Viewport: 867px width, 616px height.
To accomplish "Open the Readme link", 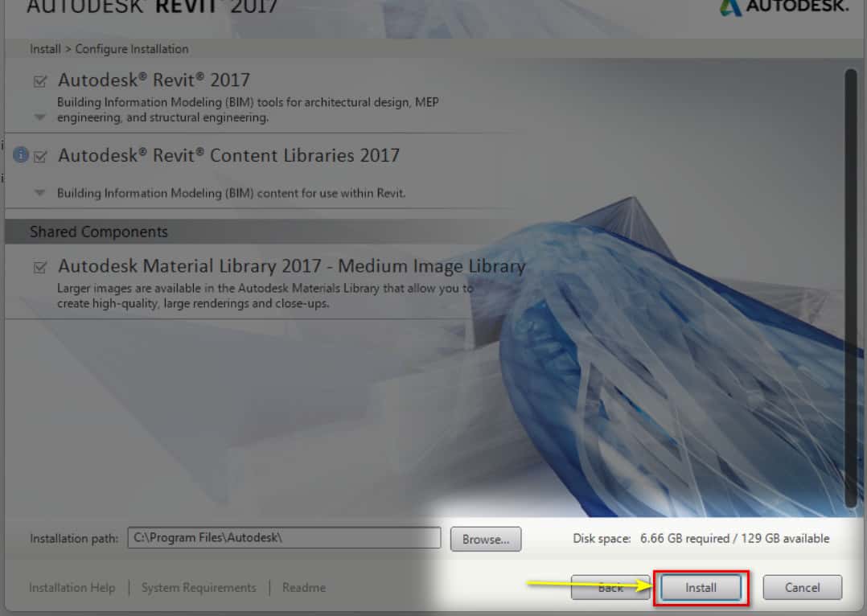I will coord(303,588).
